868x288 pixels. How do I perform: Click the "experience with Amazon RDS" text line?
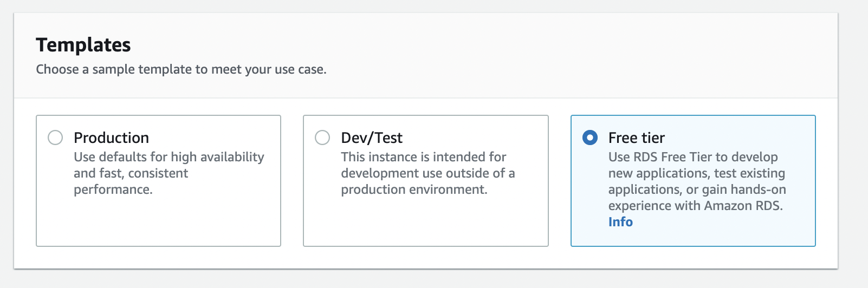point(695,206)
